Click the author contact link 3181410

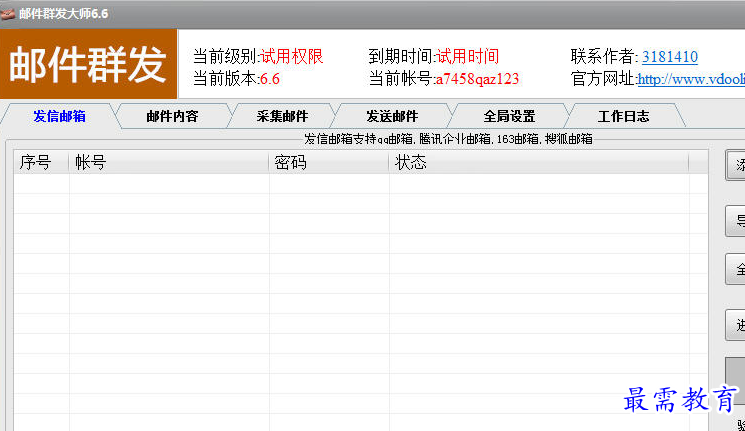(670, 57)
